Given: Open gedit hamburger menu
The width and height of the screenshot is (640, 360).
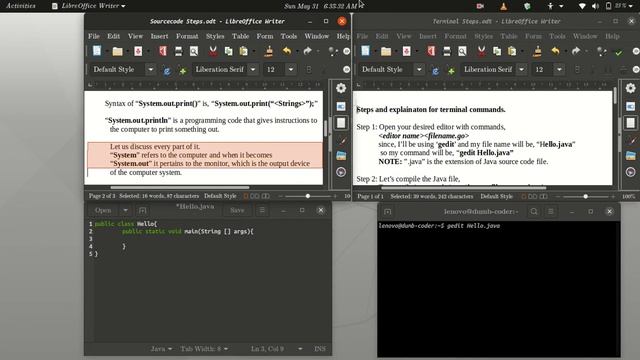Looking at the screenshot, I should coord(262,210).
